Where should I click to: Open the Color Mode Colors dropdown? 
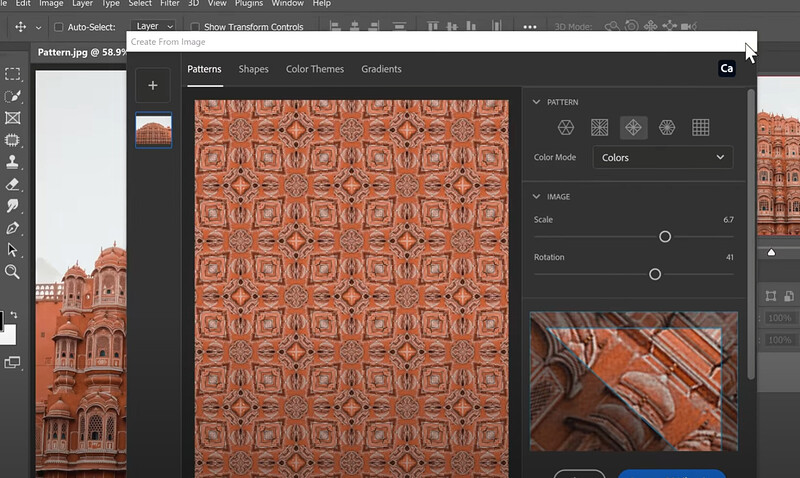point(663,157)
